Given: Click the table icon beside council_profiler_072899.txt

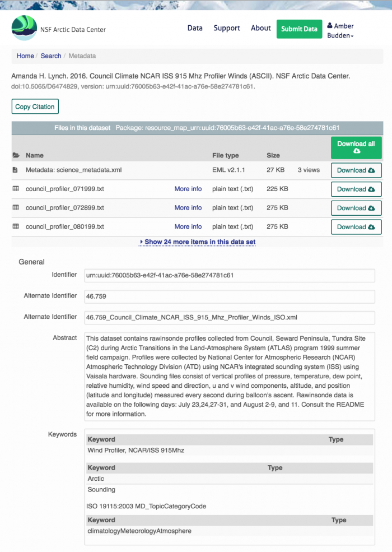Looking at the screenshot, I should pos(16,207).
